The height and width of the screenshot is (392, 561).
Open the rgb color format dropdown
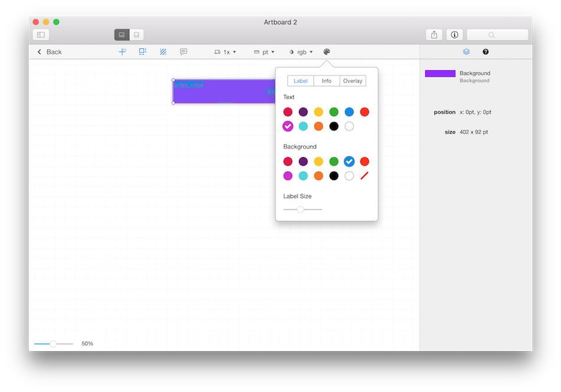coord(301,52)
